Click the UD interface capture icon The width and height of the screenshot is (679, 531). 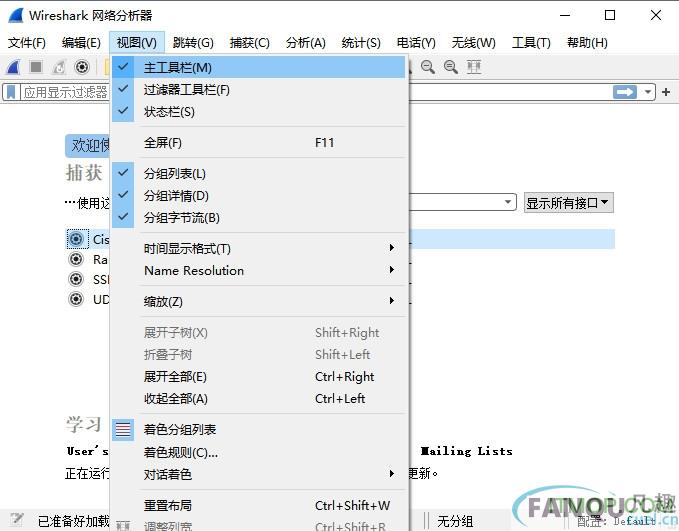(76, 299)
